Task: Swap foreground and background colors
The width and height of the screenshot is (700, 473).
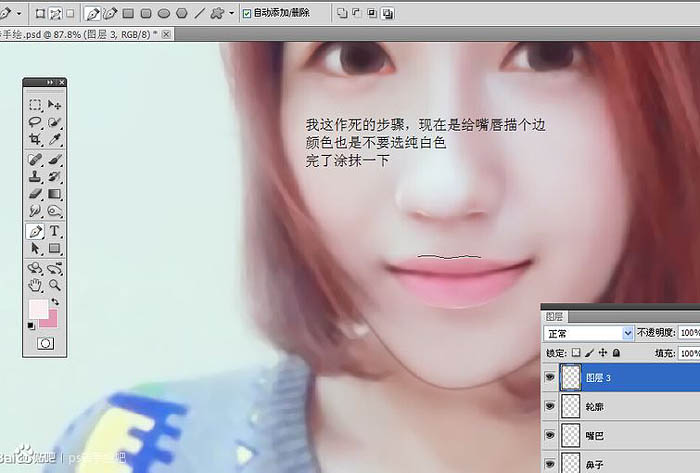Action: pyautogui.click(x=55, y=302)
